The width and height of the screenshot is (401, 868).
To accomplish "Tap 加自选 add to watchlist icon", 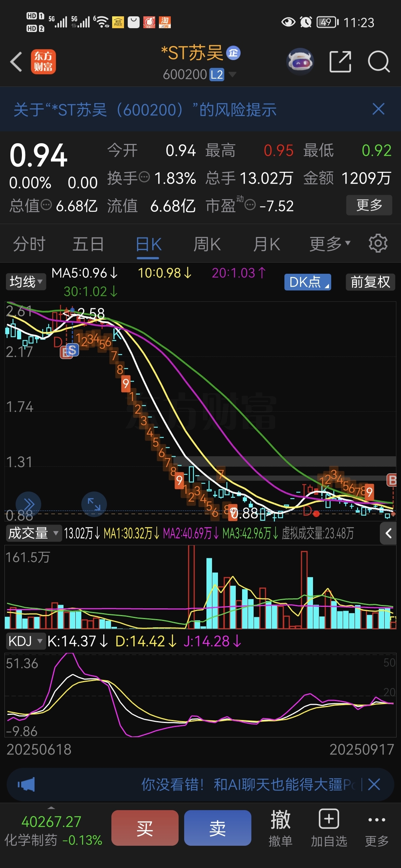I will pyautogui.click(x=329, y=828).
